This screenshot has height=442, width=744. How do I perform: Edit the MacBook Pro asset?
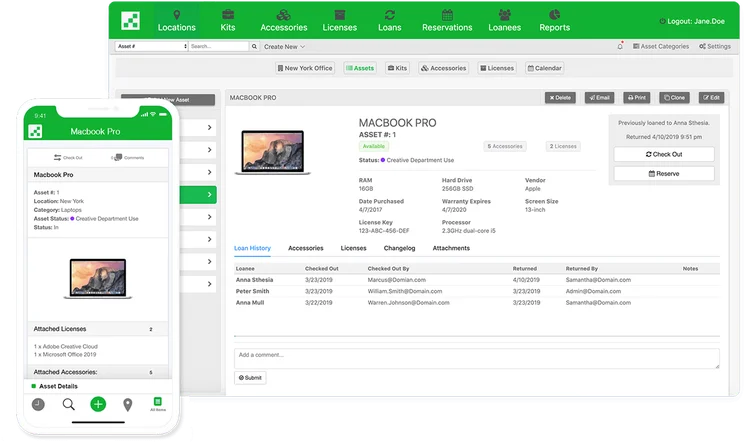(x=711, y=98)
